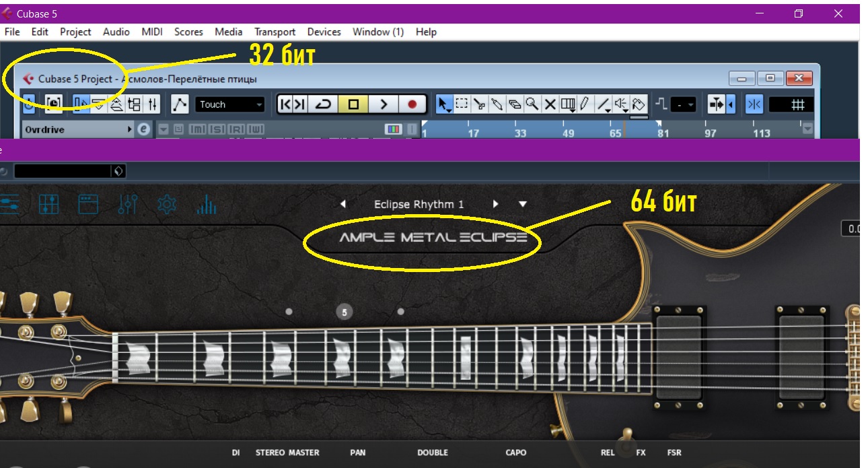The image size is (868, 468).
Task: Toggle Snap on/off button
Action: 753,104
